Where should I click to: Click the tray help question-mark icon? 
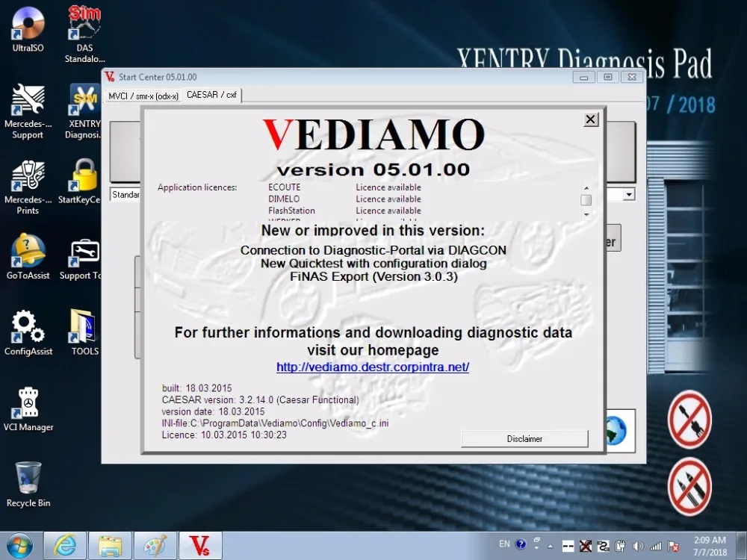[x=521, y=544]
